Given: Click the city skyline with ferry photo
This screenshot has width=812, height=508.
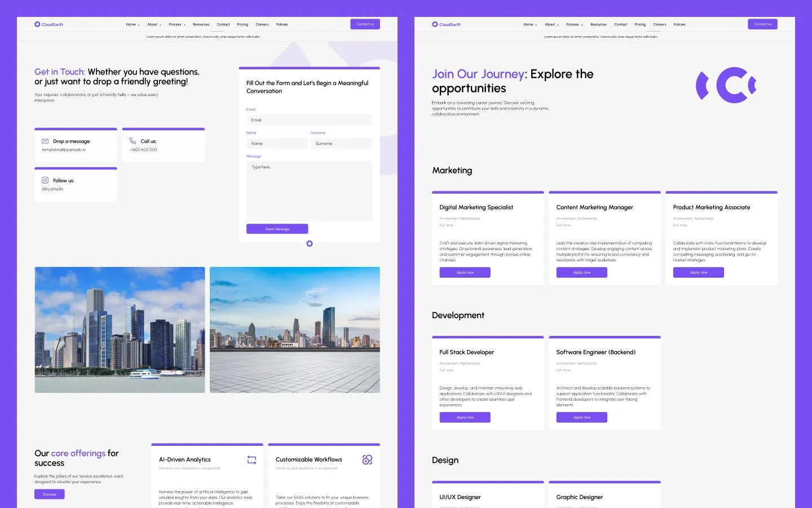Looking at the screenshot, I should pyautogui.click(x=120, y=330).
